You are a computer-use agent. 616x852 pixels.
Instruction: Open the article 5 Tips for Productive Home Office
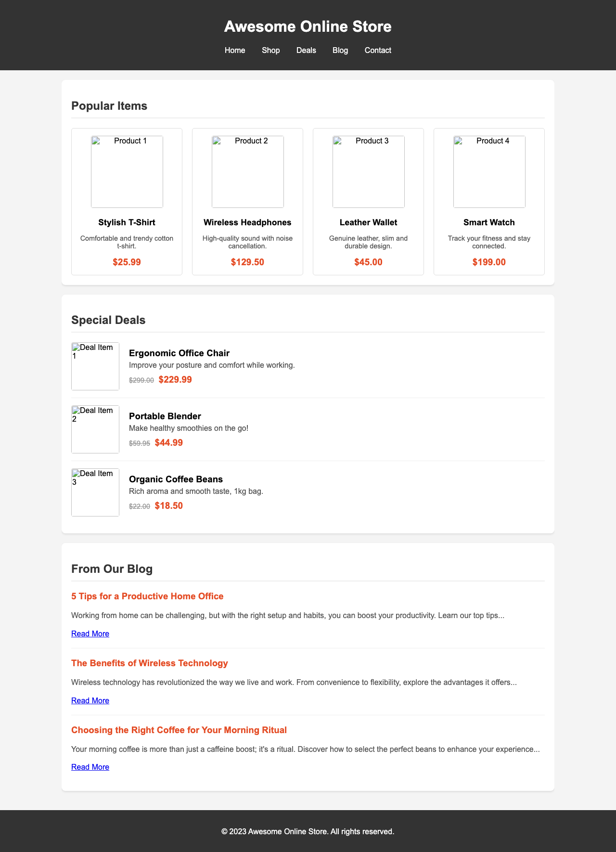[x=147, y=596]
